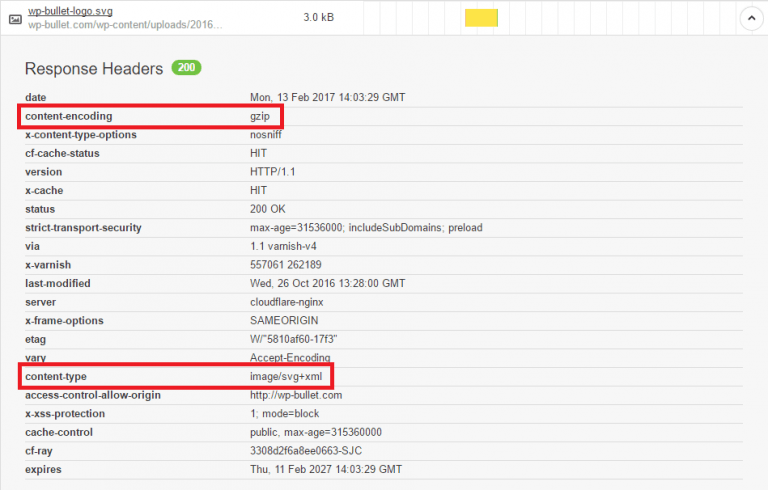Viewport: 768px width, 490px height.
Task: Click the green 200 status badge
Action: pos(186,67)
